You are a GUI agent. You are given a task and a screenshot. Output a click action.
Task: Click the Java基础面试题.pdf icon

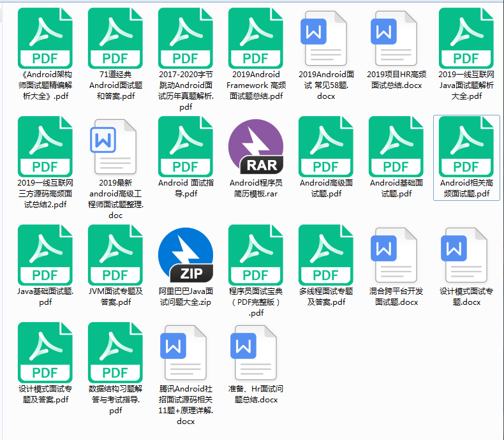pos(45,254)
